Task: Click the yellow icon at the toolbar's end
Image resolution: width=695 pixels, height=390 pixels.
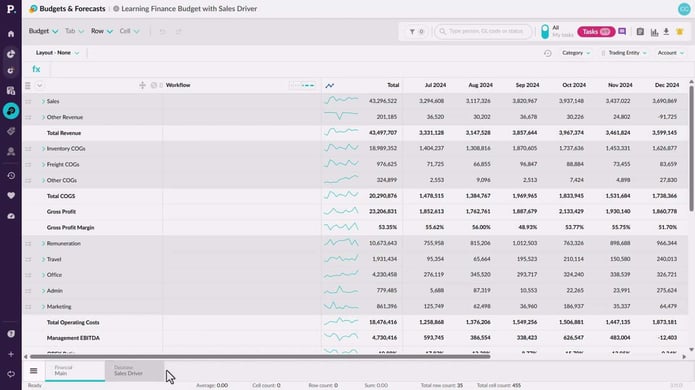Action: [x=679, y=31]
